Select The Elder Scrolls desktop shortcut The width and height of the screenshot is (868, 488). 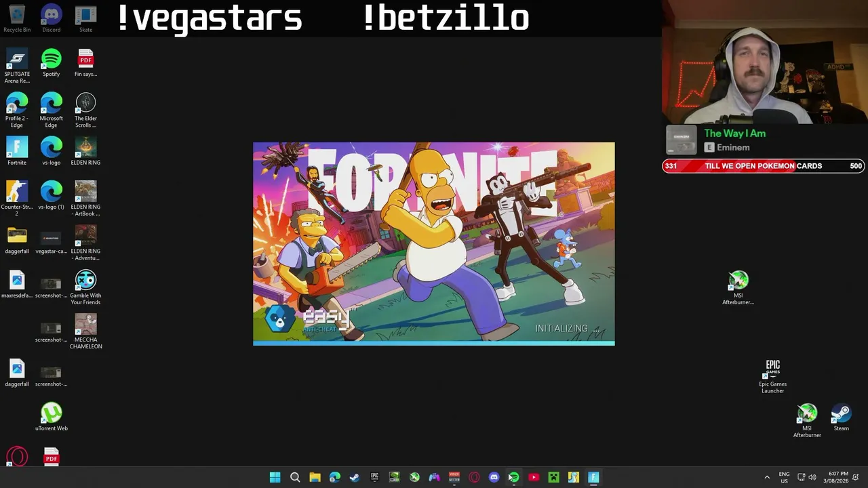pos(85,110)
